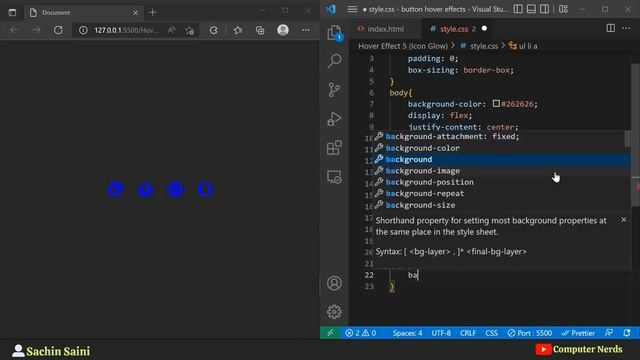Open the browser Collections icon
Screen dimensions: 640x360
(x=260, y=30)
